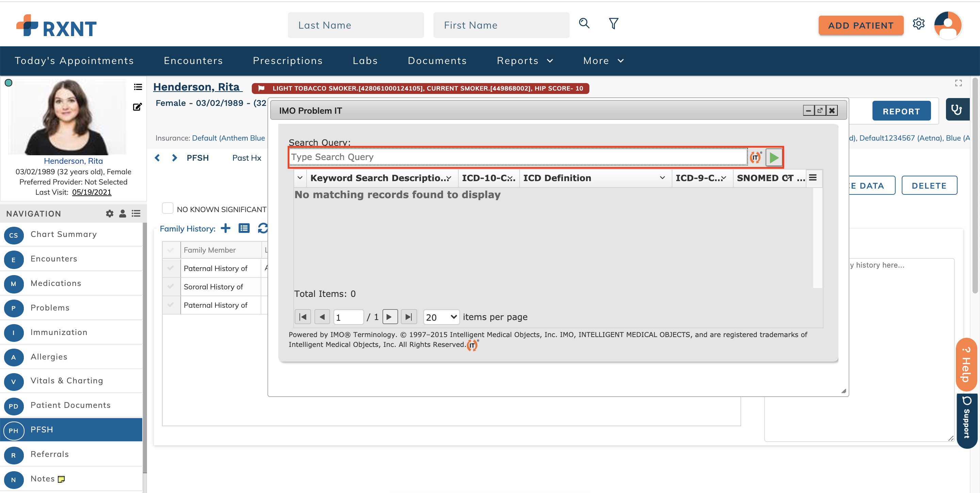Change items per page to another value
The image size is (980, 493).
coord(441,317)
